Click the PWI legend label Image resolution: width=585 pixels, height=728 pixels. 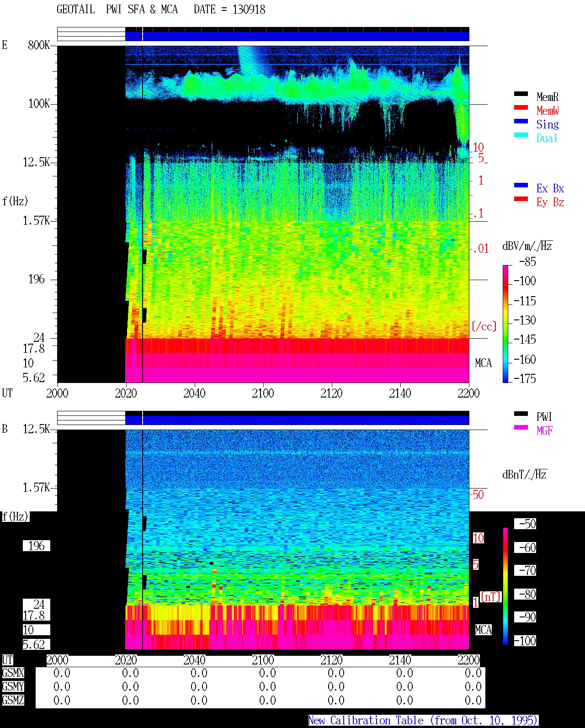[x=544, y=417]
